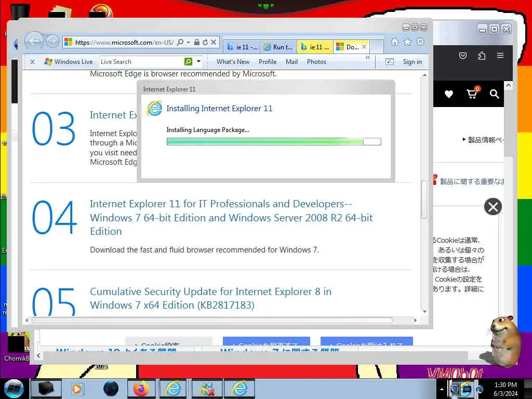Click the search magnifier in the address bar
The height and width of the screenshot is (399, 532).
pos(180,42)
